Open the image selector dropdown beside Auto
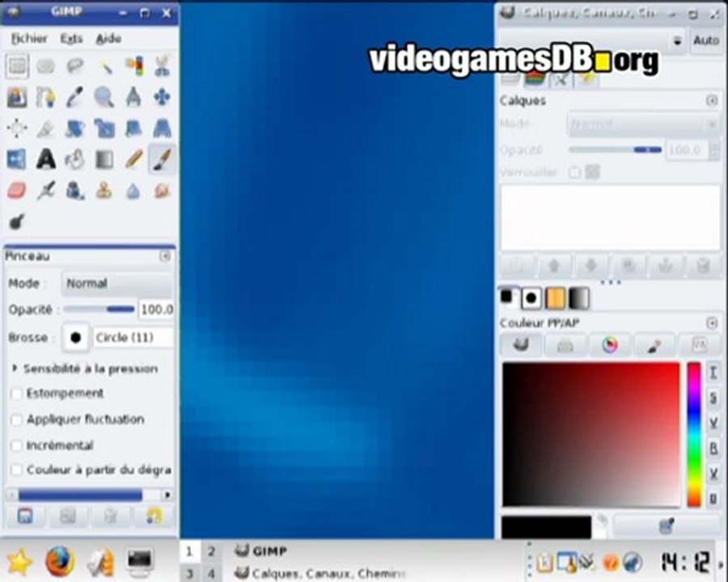 click(591, 41)
